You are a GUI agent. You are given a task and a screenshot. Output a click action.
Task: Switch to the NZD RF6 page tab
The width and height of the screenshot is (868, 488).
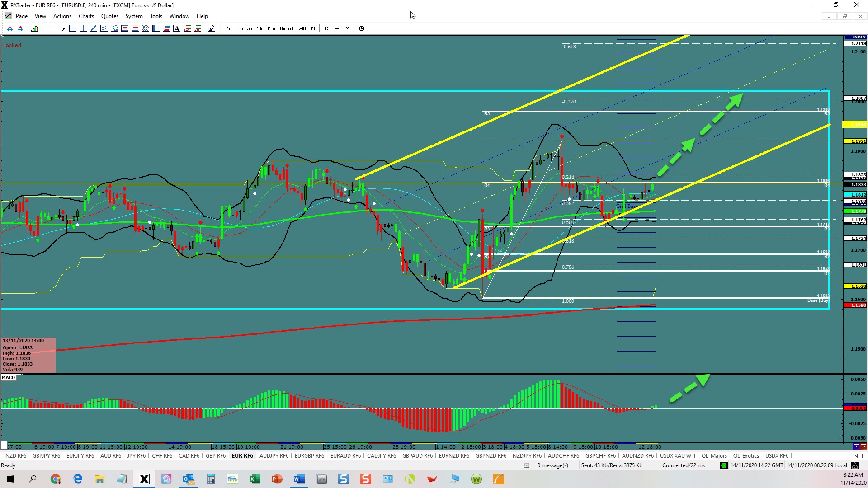pos(16,456)
